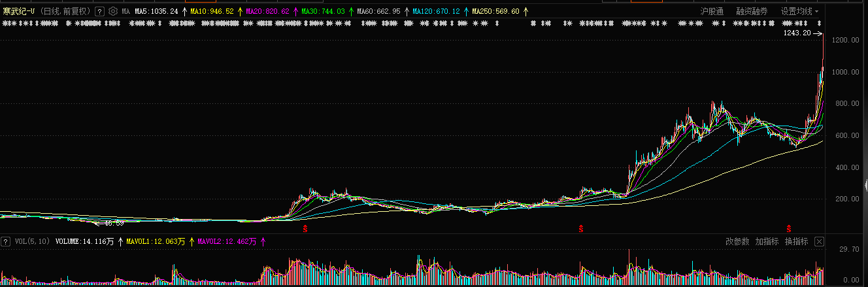Click the help question mark beside 寒武纪-U title
This screenshot has width=868, height=287.
(99, 11)
